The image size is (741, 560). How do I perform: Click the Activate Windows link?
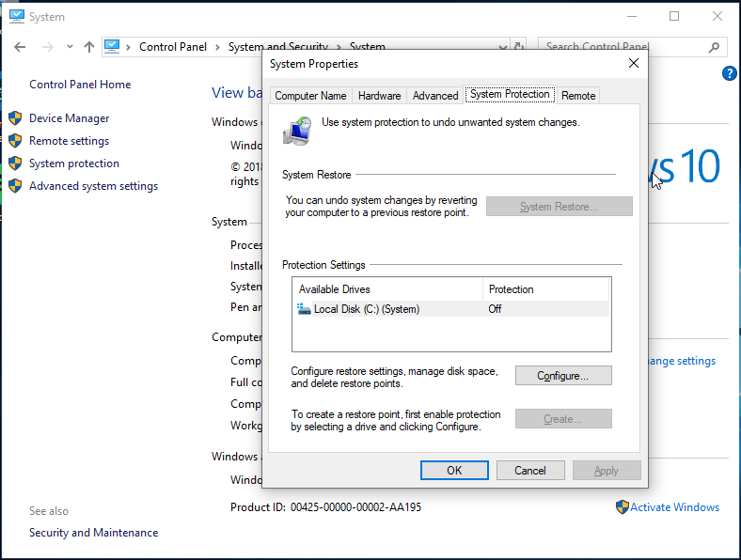pos(674,507)
